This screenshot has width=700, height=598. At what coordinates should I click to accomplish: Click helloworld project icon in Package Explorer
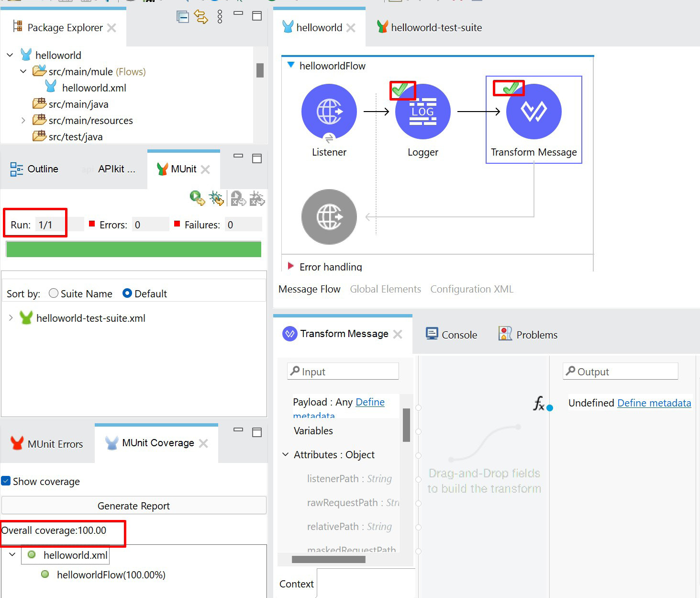[x=26, y=54]
